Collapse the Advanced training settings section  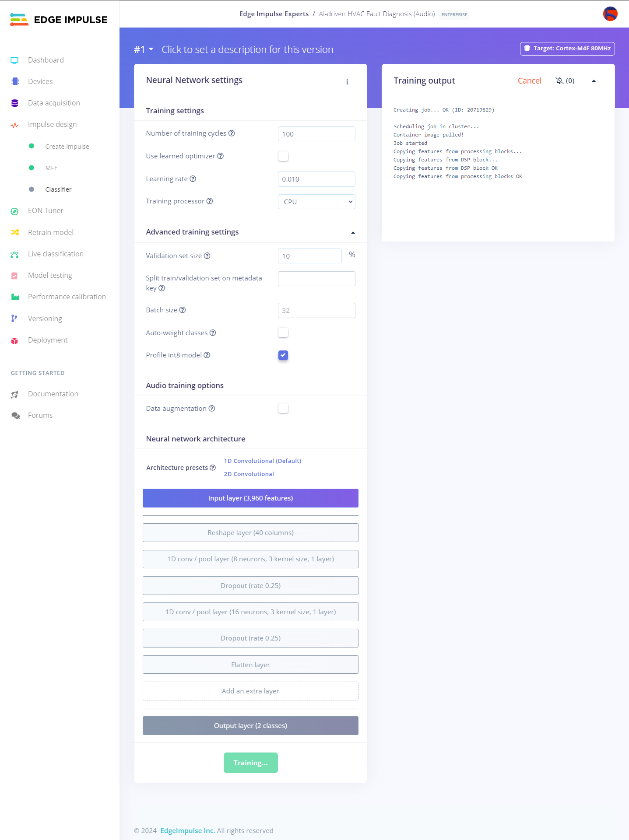tap(353, 232)
